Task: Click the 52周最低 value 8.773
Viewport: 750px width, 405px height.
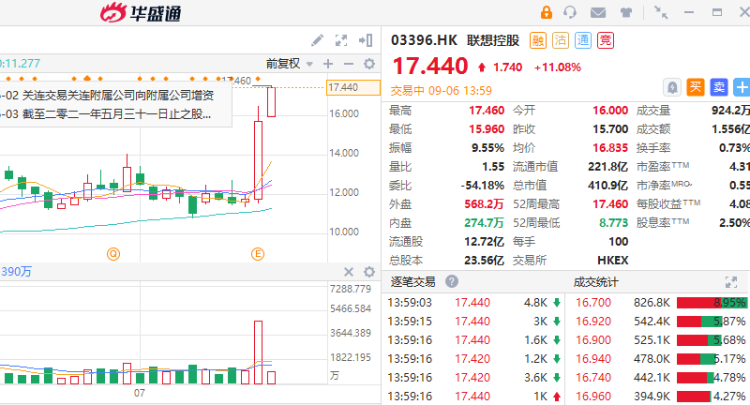Action: 613,223
